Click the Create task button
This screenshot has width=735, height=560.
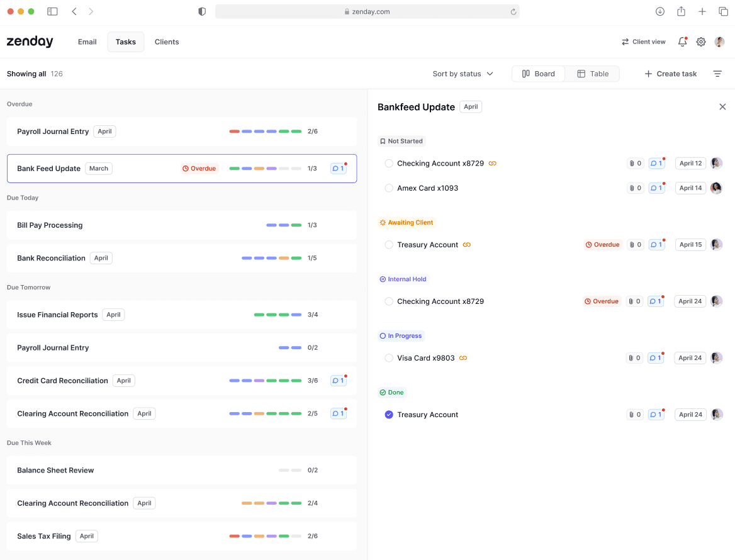[670, 74]
